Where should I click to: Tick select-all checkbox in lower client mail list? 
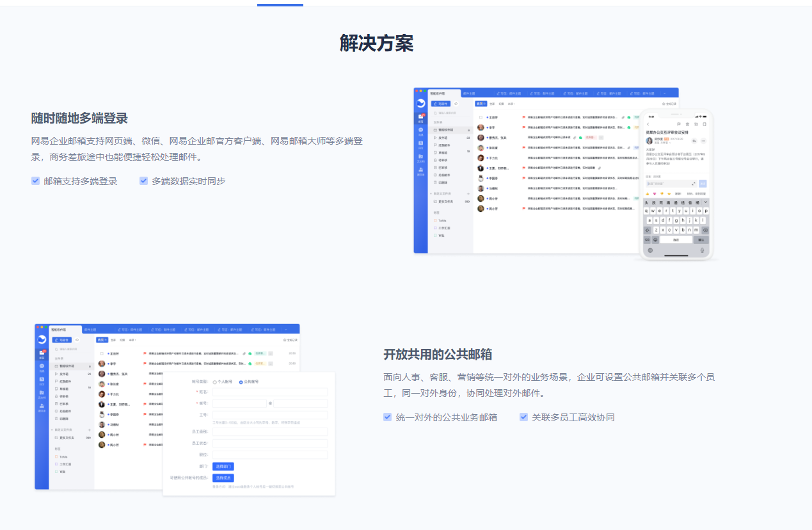tap(102, 353)
